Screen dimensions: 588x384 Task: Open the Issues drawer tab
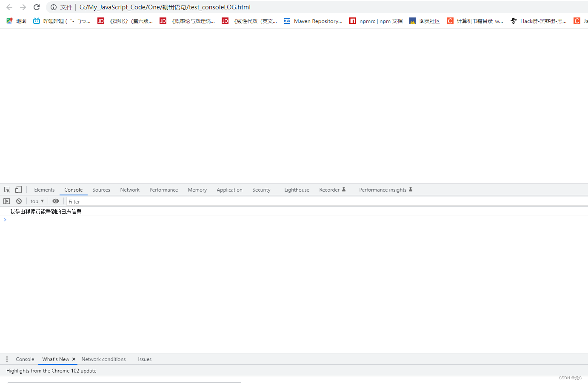point(145,359)
